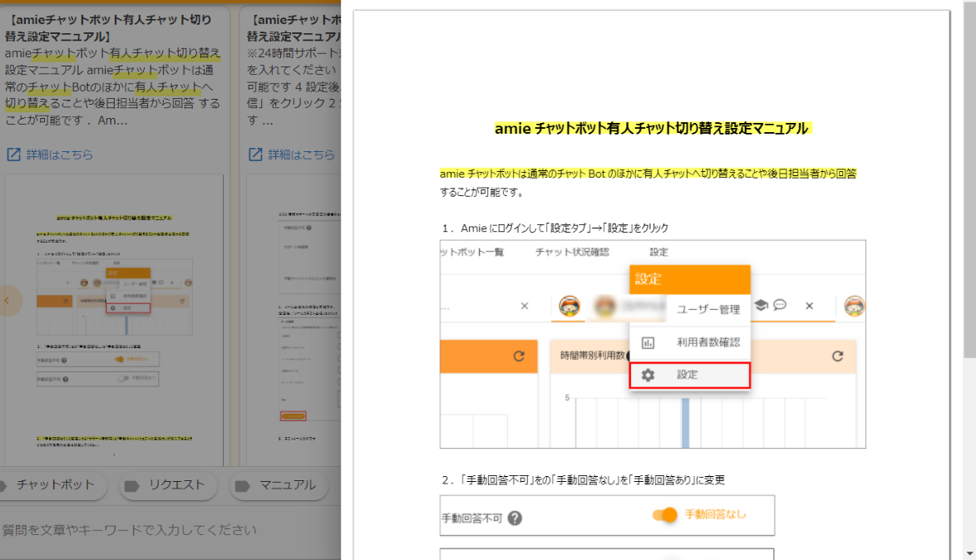The width and height of the screenshot is (976, 560).
Task: Click the external link icon on the first card
Action: click(x=14, y=155)
